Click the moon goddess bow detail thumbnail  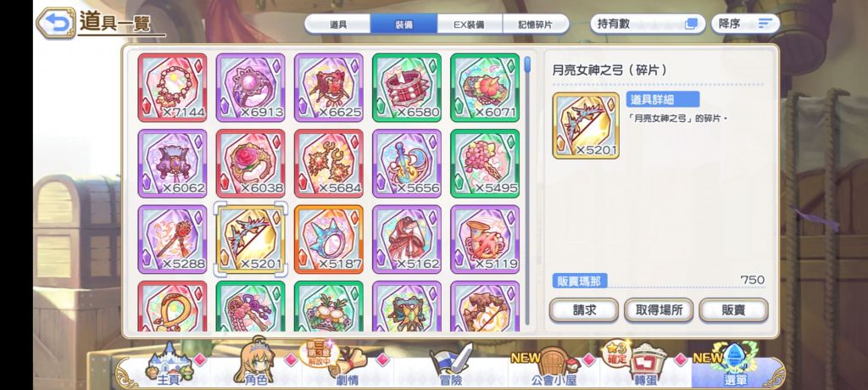[586, 125]
